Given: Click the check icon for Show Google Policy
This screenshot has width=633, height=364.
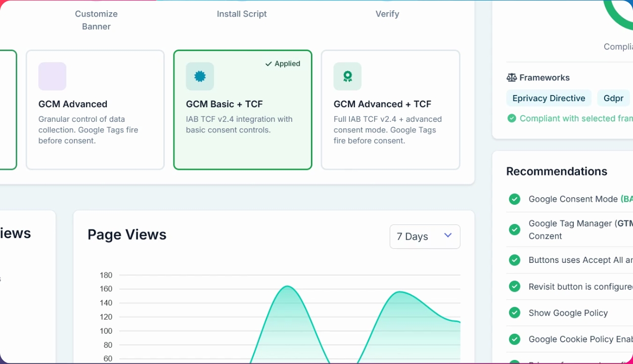Looking at the screenshot, I should [515, 313].
